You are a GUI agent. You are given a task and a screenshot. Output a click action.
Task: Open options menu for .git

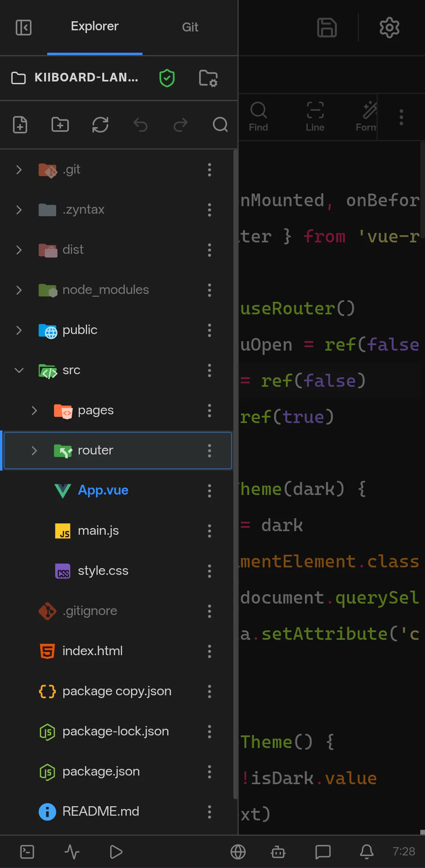point(209,170)
